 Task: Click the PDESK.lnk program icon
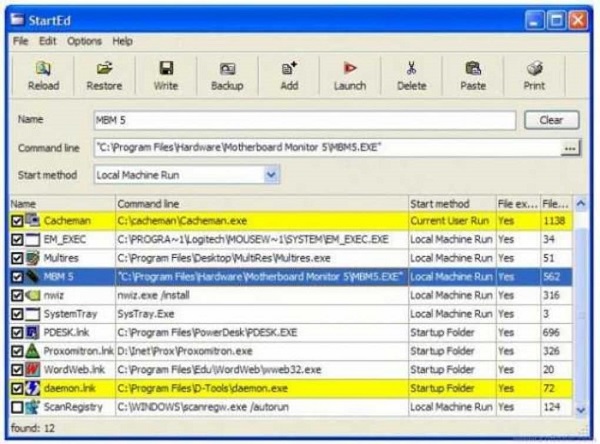33,332
